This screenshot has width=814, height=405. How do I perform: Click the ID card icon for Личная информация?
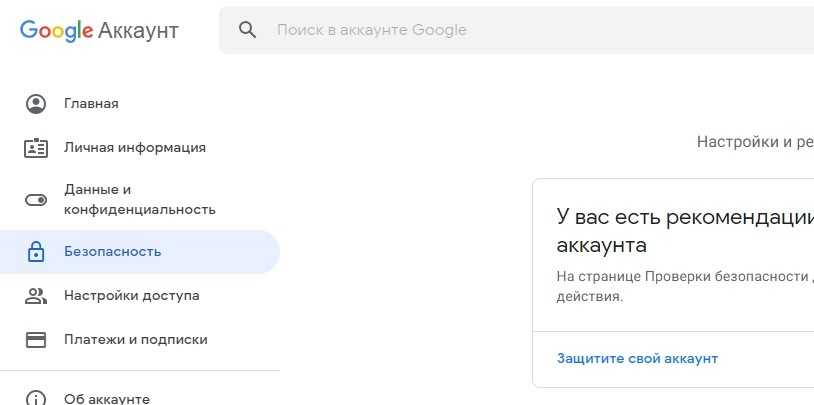coord(36,148)
